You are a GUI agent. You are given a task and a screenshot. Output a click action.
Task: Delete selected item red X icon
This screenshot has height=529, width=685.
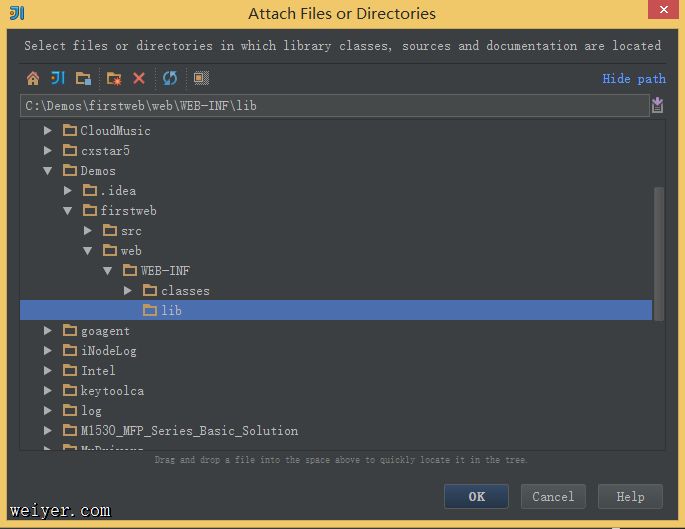[x=139, y=79]
